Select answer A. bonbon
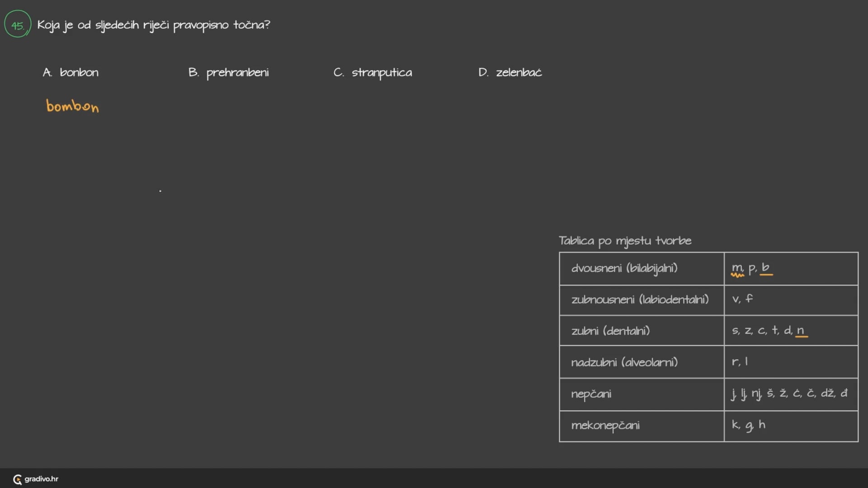Image resolution: width=868 pixels, height=488 pixels. (71, 72)
